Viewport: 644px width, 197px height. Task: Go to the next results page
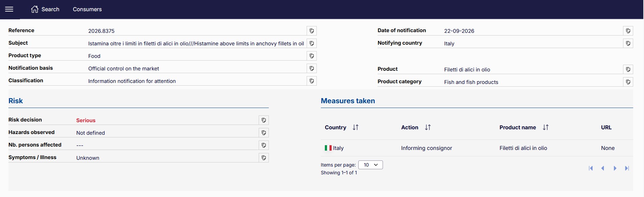(x=615, y=168)
